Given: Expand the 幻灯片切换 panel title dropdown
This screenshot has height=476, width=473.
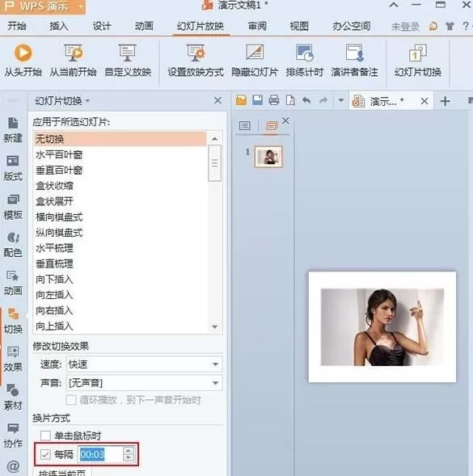Looking at the screenshot, I should [x=87, y=100].
